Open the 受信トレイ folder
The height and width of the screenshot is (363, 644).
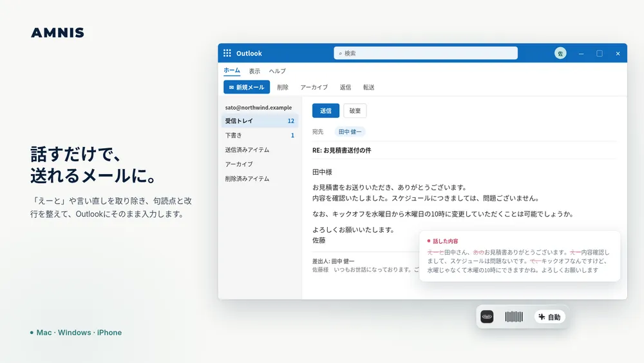[260, 121]
